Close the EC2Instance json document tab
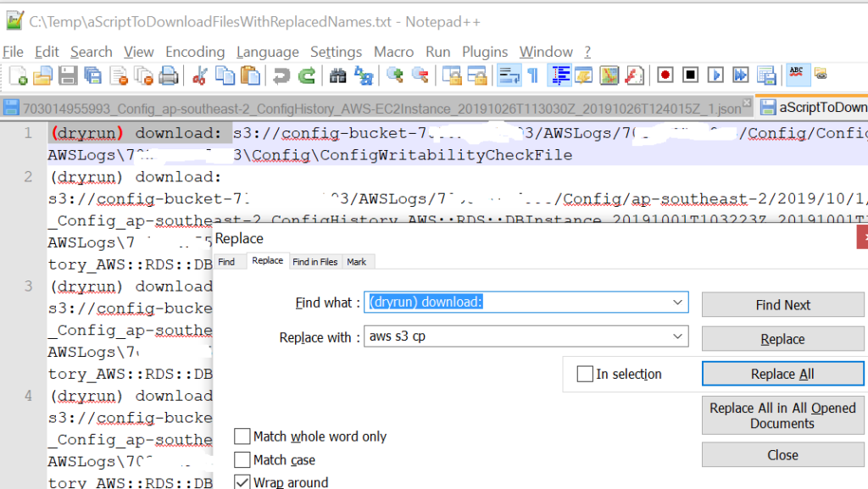Image resolution: width=868 pixels, height=489 pixels. click(x=747, y=103)
